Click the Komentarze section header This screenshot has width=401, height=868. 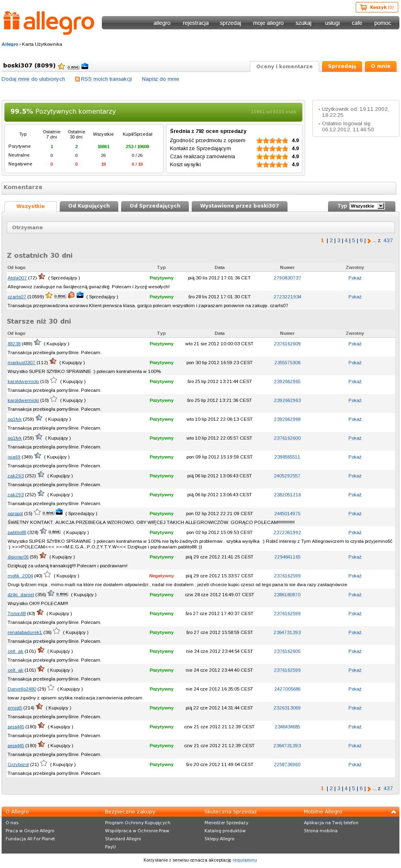pos(199,188)
